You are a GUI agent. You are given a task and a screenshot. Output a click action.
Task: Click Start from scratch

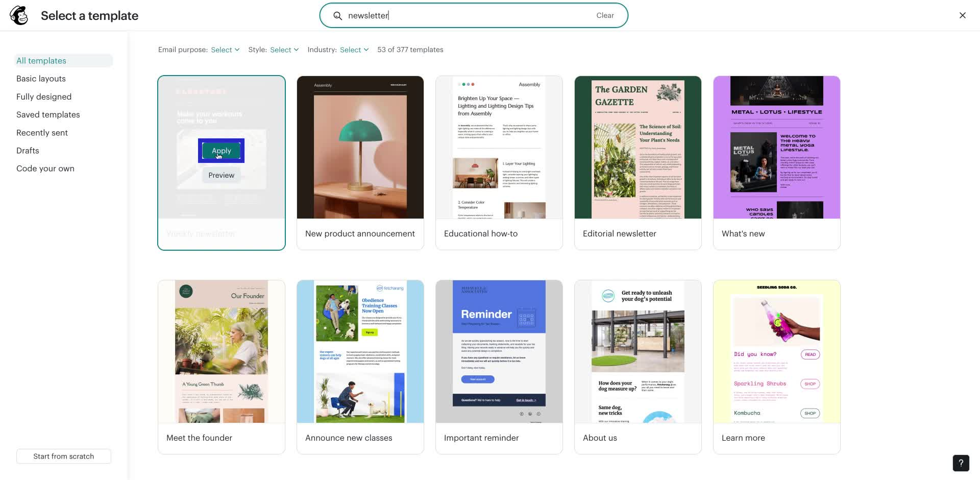pos(63,456)
